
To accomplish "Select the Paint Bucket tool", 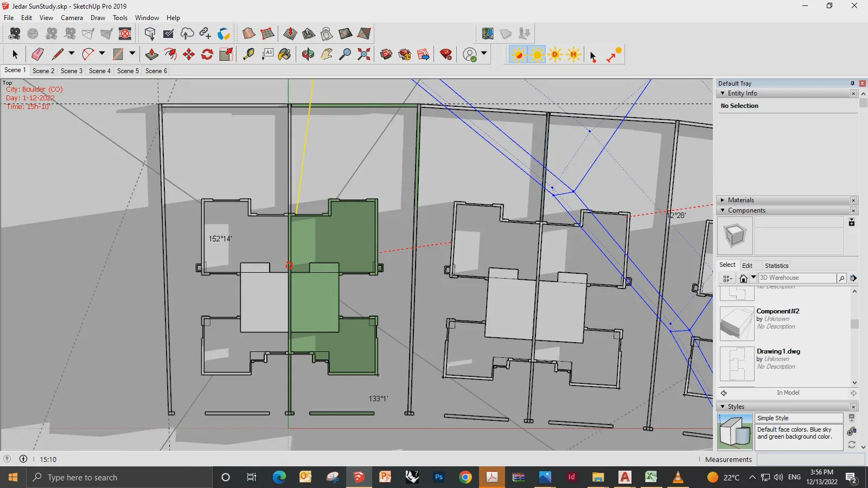I will (285, 54).
